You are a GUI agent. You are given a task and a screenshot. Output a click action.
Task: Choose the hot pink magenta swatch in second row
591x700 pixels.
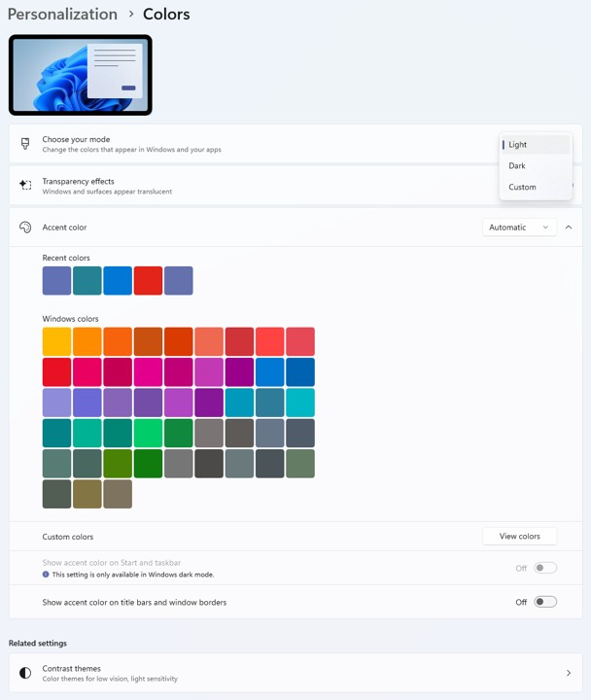click(148, 371)
